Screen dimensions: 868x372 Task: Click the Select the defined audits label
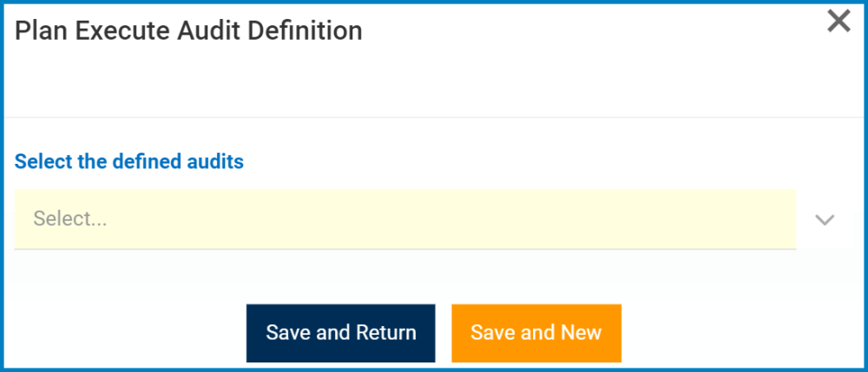coord(129,161)
